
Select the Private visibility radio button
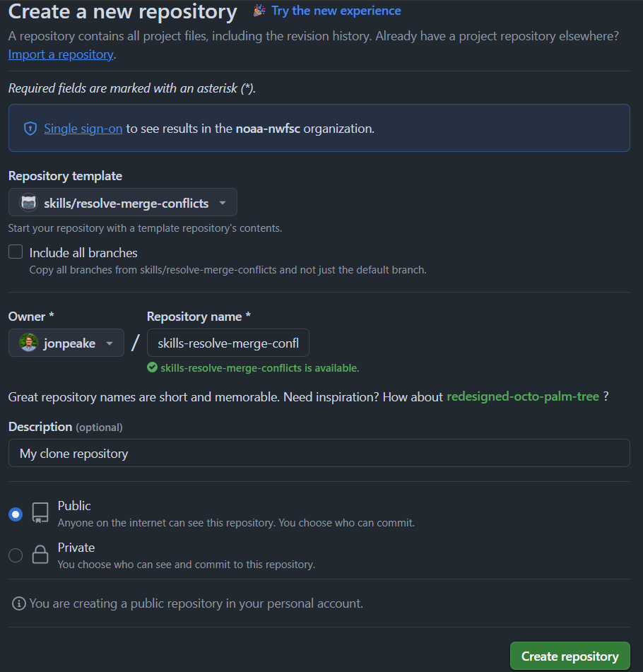[16, 555]
